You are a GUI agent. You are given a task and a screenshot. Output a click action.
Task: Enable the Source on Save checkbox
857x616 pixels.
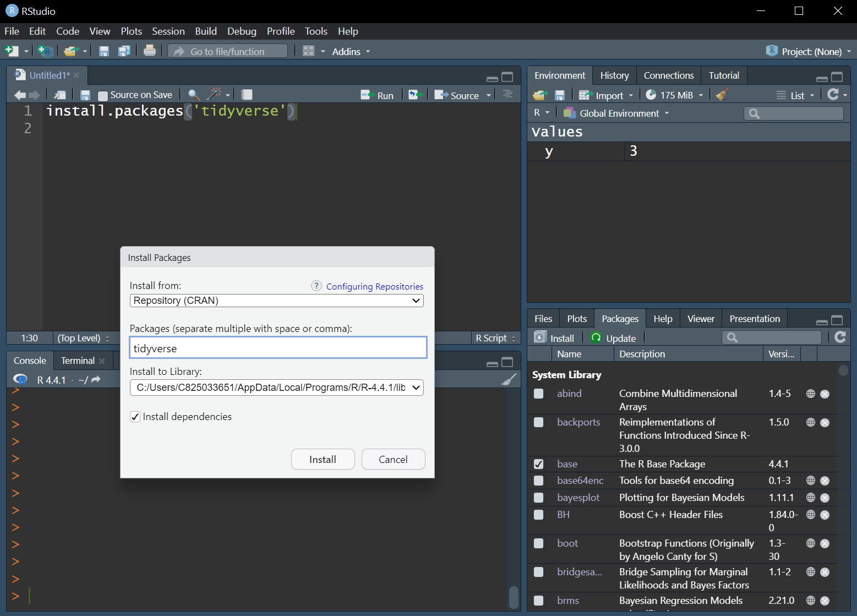pos(103,95)
